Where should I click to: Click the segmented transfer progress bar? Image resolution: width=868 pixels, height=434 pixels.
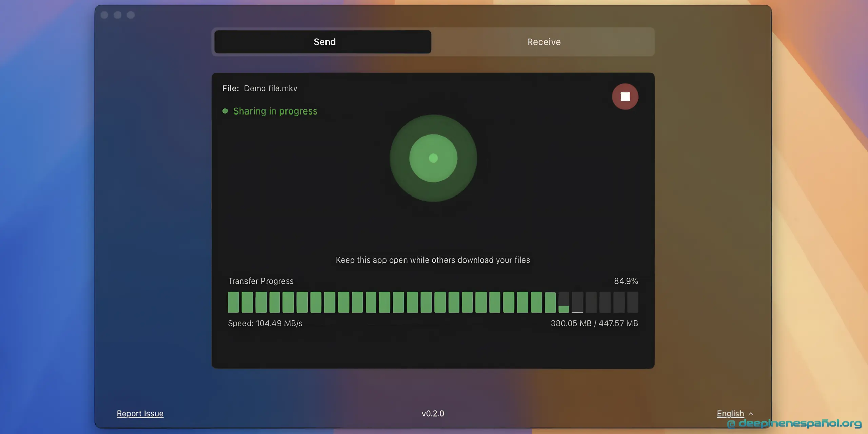coord(433,302)
